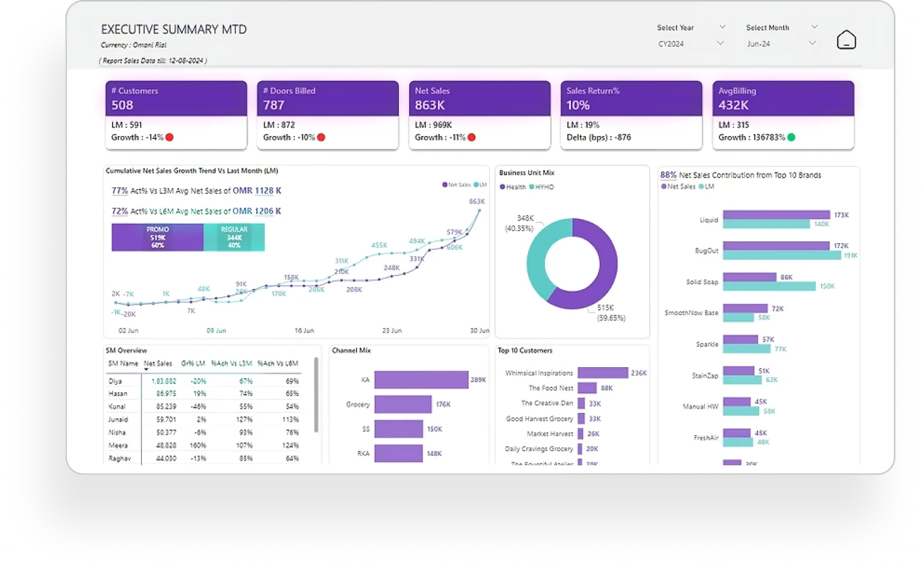Screen dimensions: 924x570
Task: Click HYHO legend marker in Business Unit Mix
Action: (x=532, y=187)
